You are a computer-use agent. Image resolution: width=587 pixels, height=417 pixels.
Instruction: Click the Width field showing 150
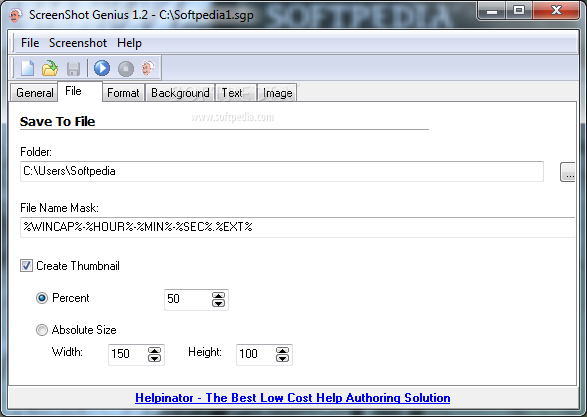127,354
